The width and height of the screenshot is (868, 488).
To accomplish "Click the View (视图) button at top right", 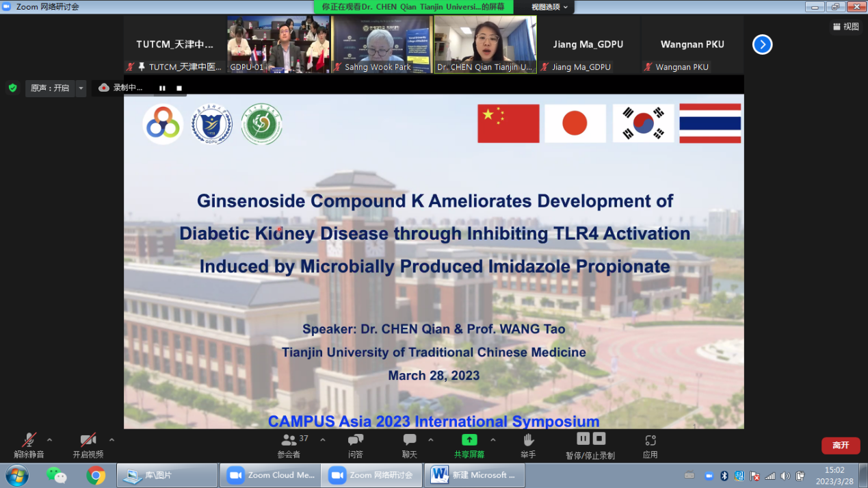I will (x=845, y=27).
